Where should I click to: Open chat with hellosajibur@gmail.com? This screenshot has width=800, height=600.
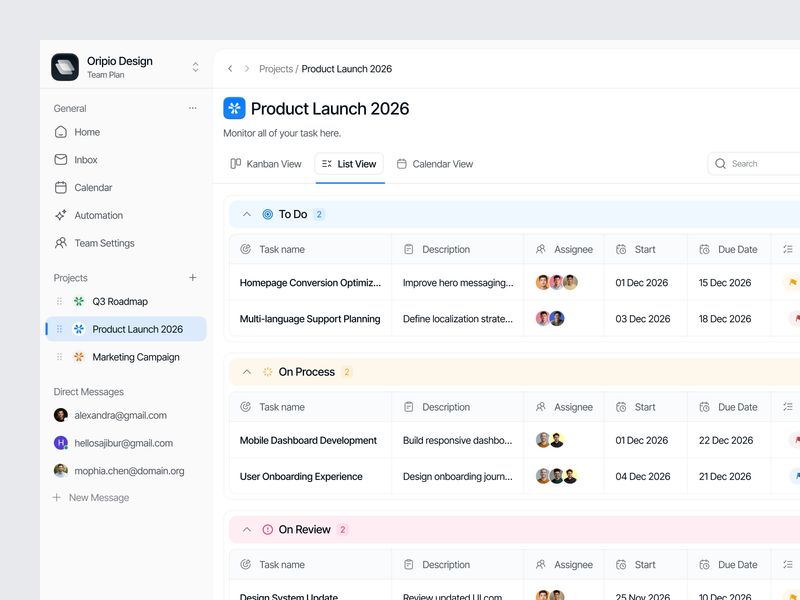tap(113, 443)
